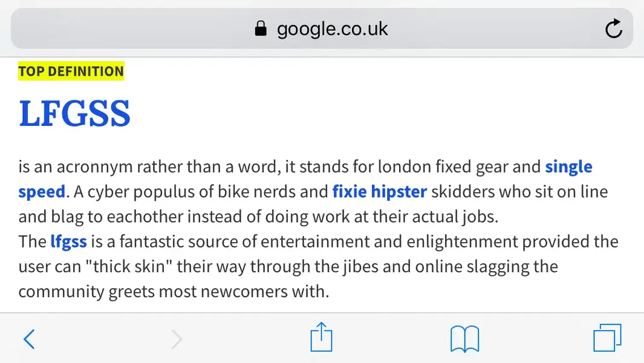
Task: Tap the text "london fixed gear"
Action: (x=424, y=167)
